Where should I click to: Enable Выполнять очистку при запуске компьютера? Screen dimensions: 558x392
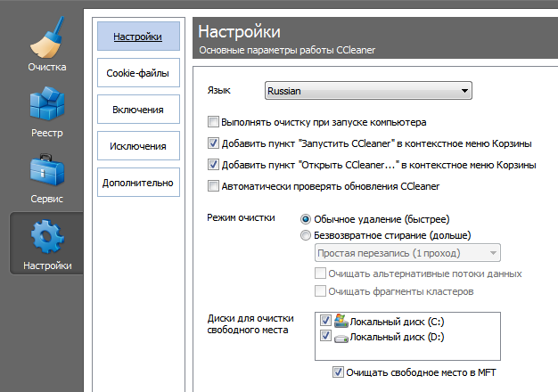(213, 122)
